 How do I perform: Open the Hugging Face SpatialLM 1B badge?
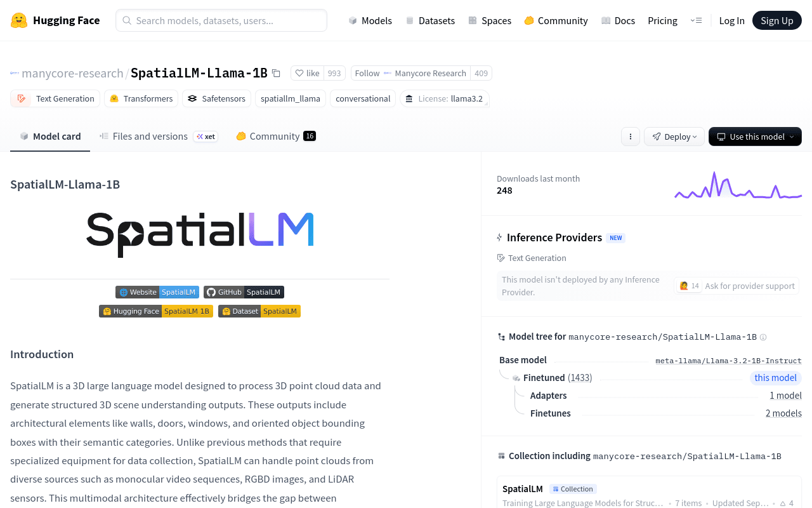[x=156, y=311]
